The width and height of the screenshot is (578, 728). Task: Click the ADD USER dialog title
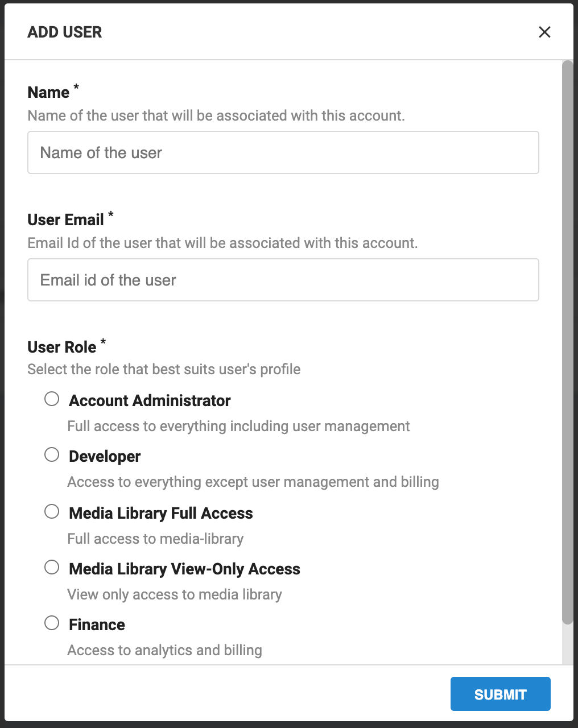coord(64,32)
